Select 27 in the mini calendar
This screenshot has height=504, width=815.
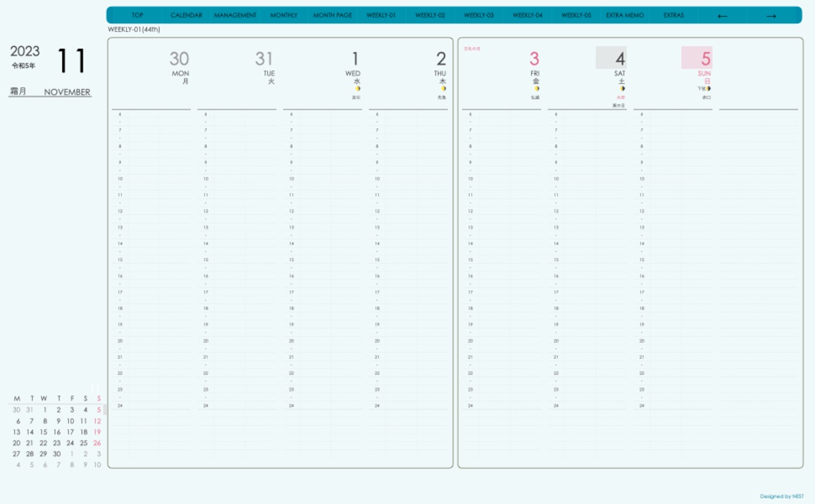coord(17,454)
